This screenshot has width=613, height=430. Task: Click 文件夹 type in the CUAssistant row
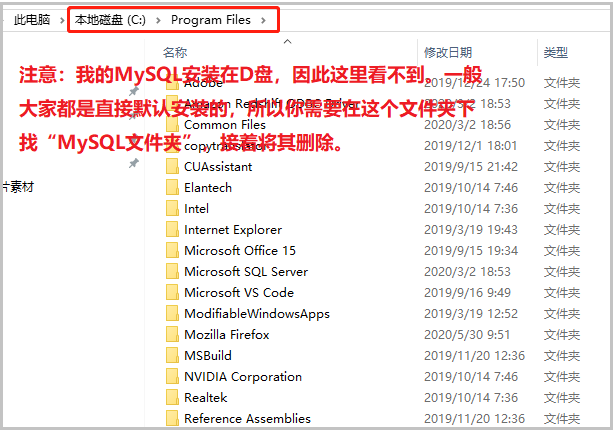tap(562, 167)
